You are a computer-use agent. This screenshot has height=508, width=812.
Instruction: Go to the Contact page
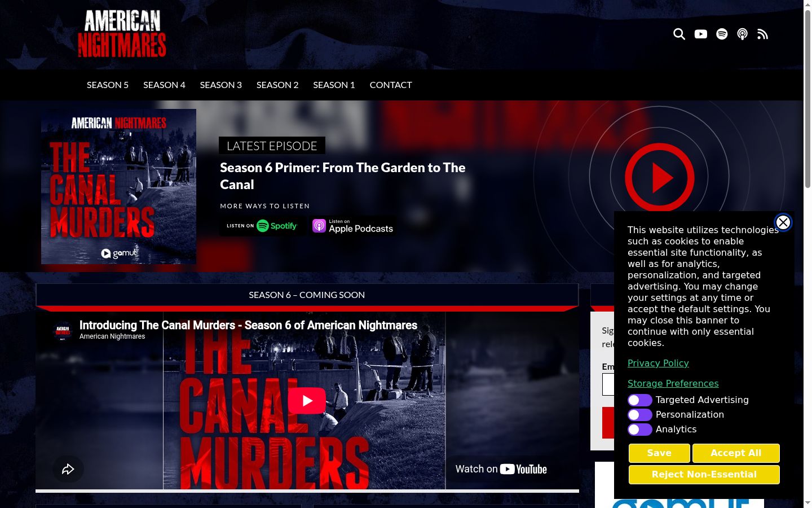[391, 85]
